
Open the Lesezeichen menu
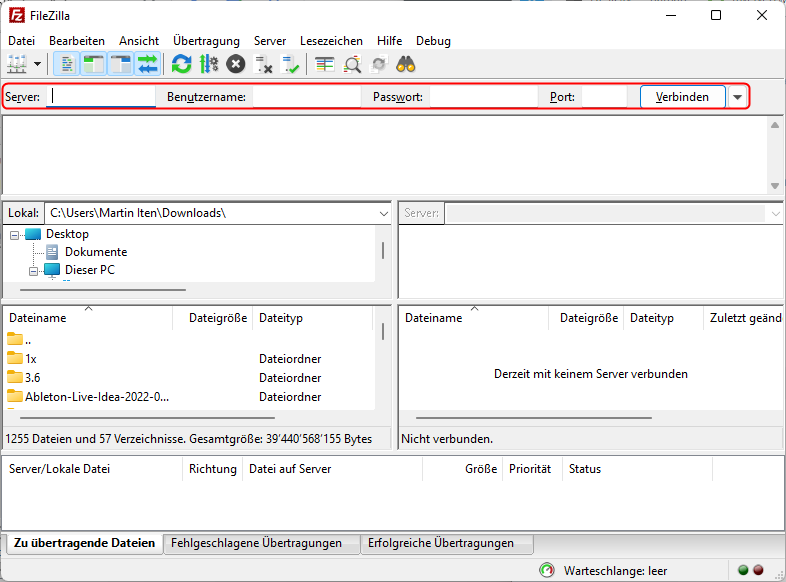point(331,41)
